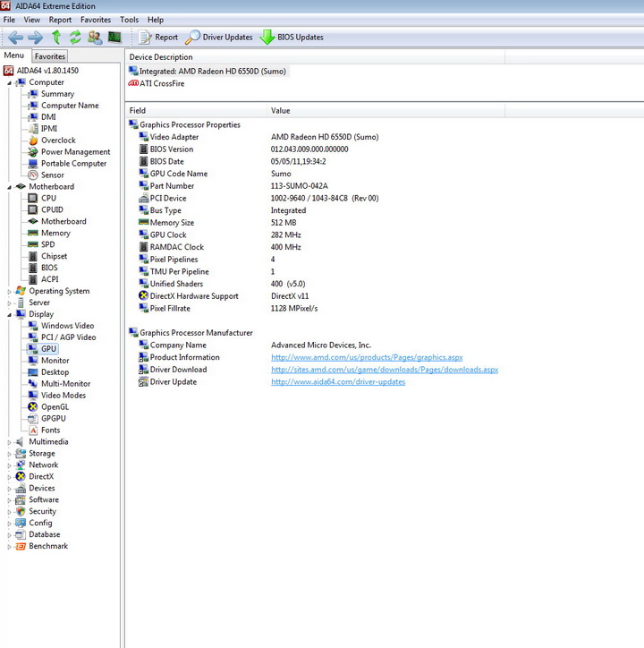644x648 pixels.
Task: Open BIOS Updates from toolbar
Action: 292,38
